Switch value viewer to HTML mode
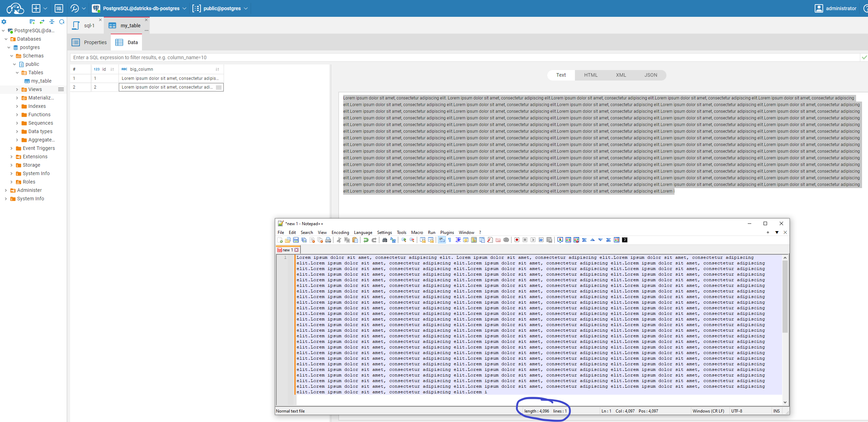The height and width of the screenshot is (422, 868). (x=591, y=75)
